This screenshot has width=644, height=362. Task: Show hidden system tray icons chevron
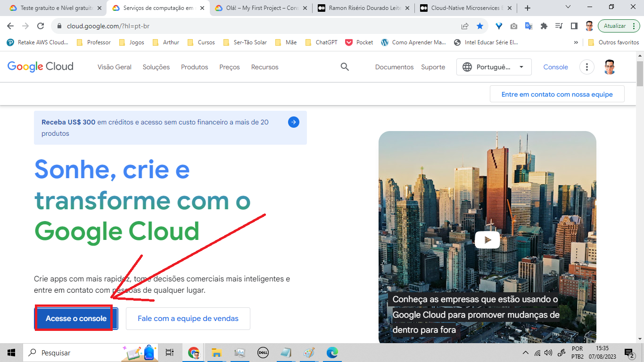(526, 353)
